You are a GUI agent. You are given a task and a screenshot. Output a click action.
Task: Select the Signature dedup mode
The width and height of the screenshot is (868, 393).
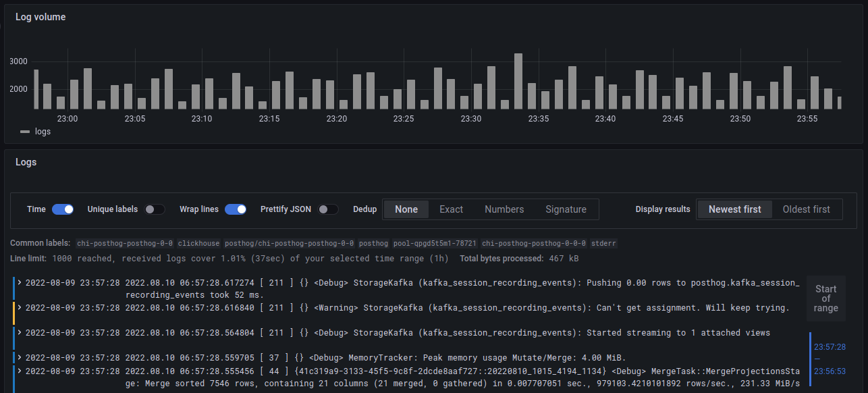[x=566, y=209]
